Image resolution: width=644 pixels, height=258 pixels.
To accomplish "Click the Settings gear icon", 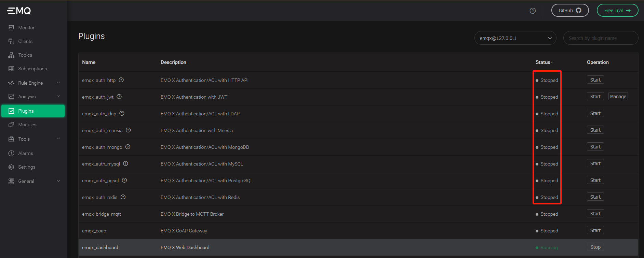I will [x=11, y=167].
